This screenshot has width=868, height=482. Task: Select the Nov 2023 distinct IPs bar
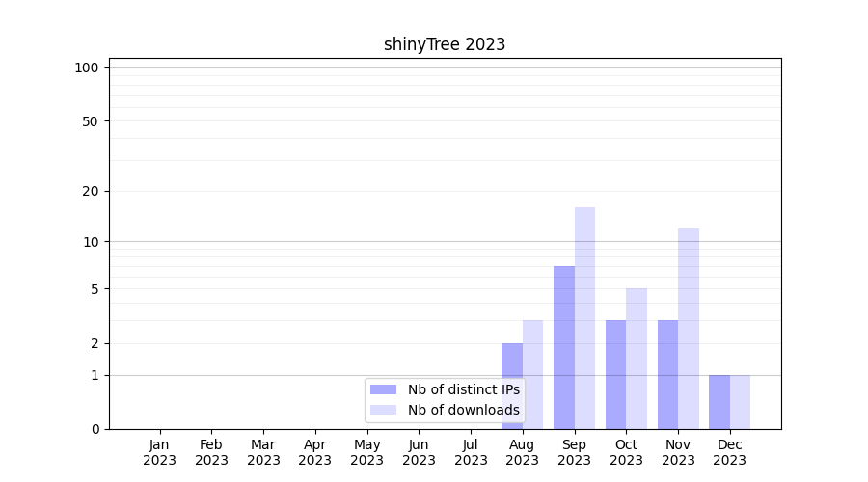pos(667,374)
